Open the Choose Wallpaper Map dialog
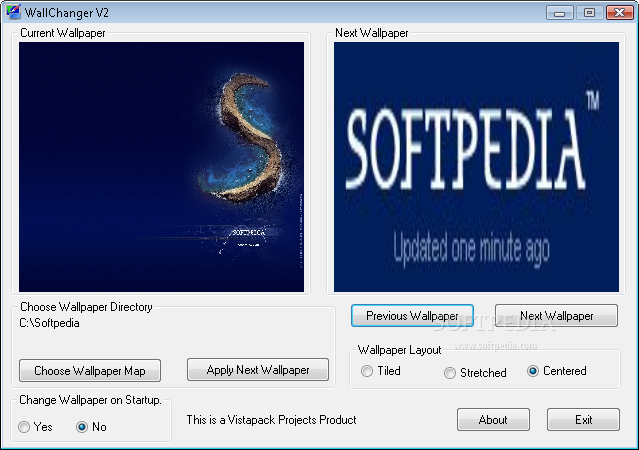639x450 pixels. pyautogui.click(x=90, y=371)
